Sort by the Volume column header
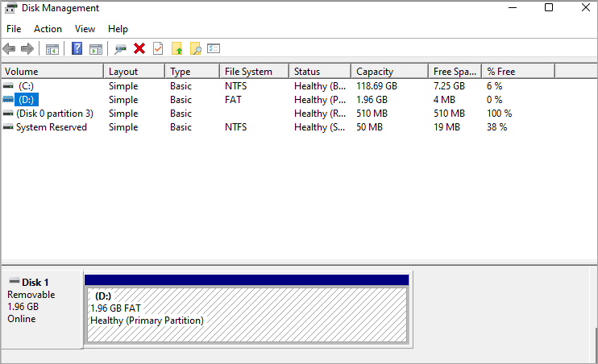This screenshot has width=598, height=364. click(x=52, y=72)
